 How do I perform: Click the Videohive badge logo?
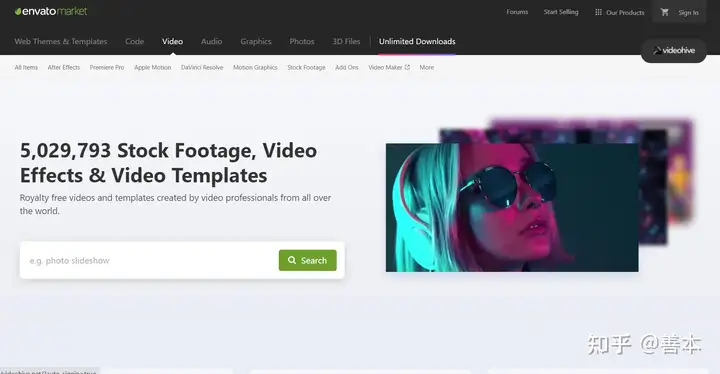(674, 51)
